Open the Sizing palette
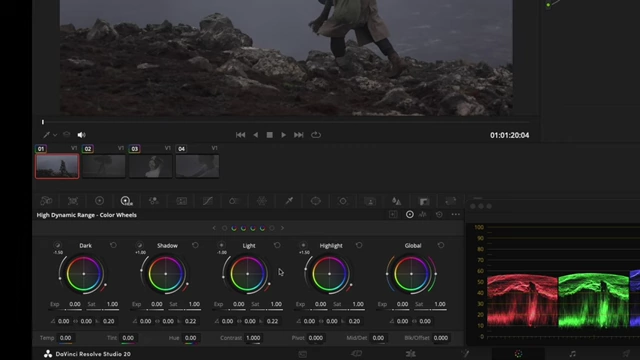 click(x=451, y=201)
